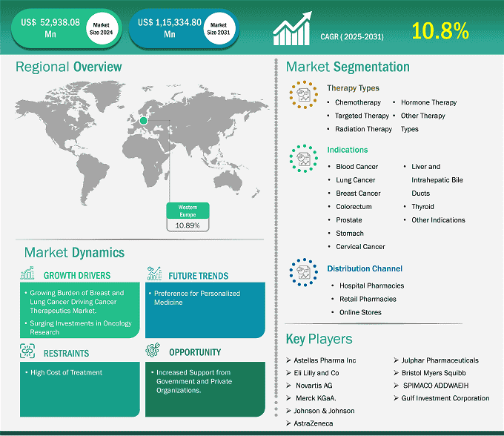Click the Future Trends chart icon

pyautogui.click(x=154, y=273)
